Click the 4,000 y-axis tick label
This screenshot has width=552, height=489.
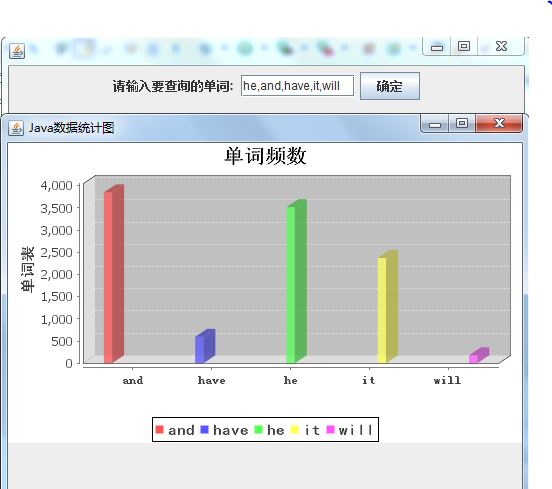56,186
